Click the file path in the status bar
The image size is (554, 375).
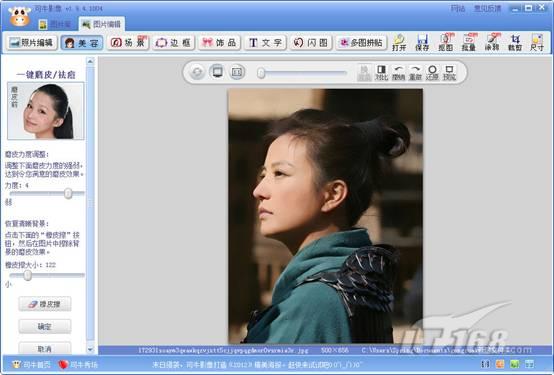click(447, 350)
